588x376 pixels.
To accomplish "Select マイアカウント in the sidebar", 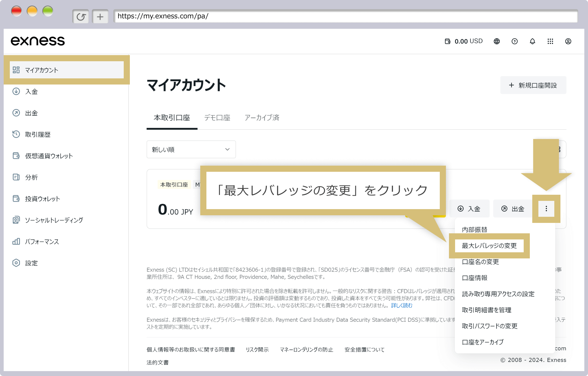I will pos(67,70).
